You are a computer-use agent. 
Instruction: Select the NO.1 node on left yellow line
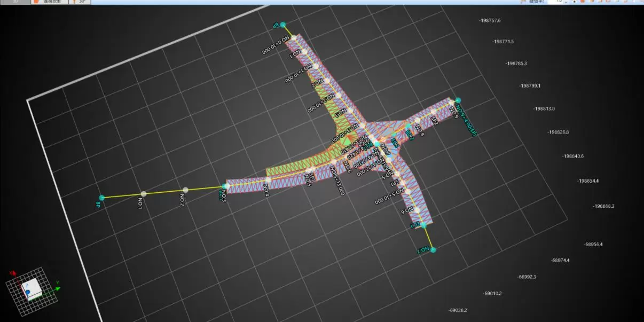[x=143, y=194]
